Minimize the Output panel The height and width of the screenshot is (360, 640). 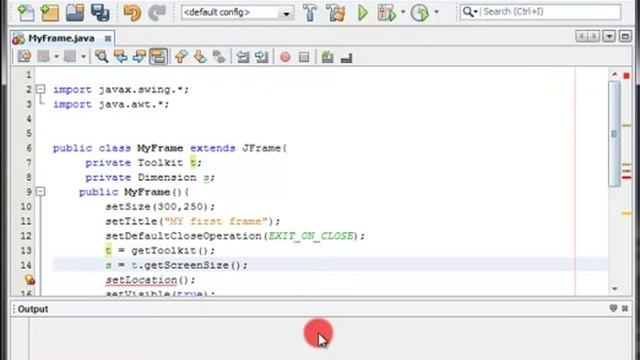click(613, 308)
